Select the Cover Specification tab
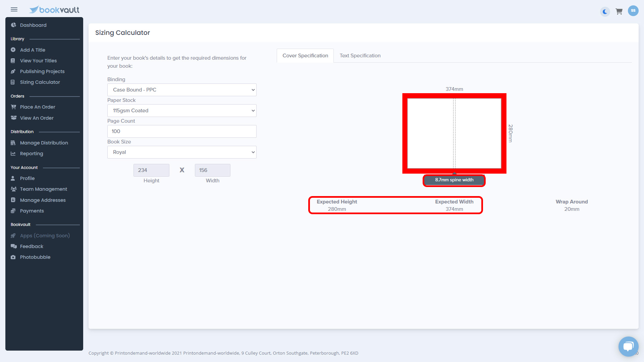 305,56
